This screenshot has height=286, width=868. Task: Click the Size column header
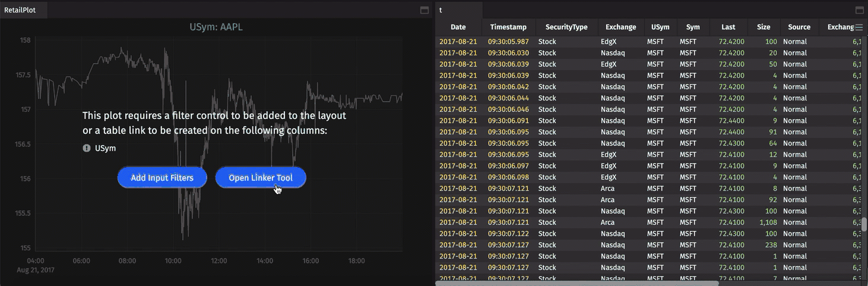point(764,27)
